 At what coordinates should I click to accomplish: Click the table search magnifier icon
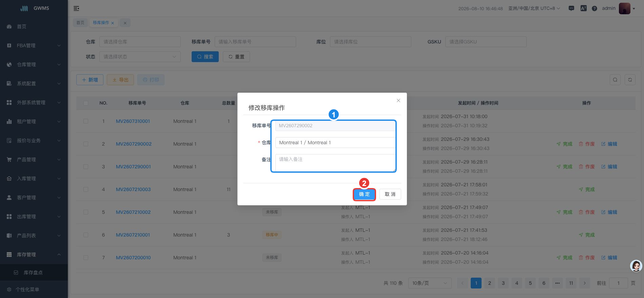[x=615, y=80]
